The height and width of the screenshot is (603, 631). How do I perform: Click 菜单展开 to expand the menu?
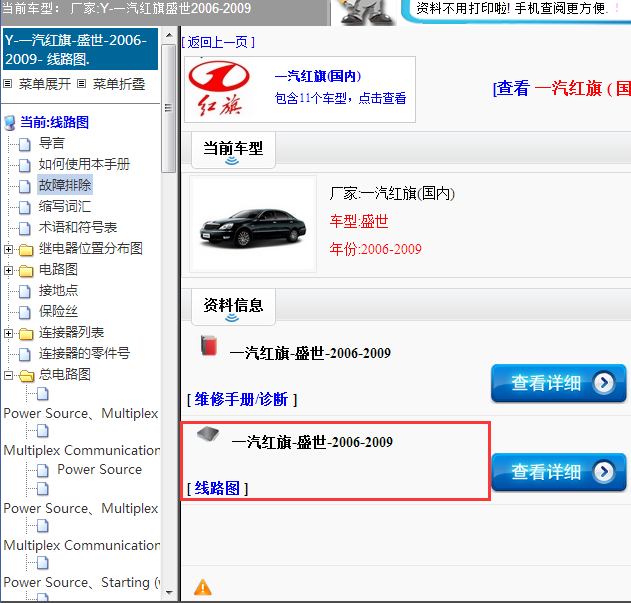coord(45,84)
